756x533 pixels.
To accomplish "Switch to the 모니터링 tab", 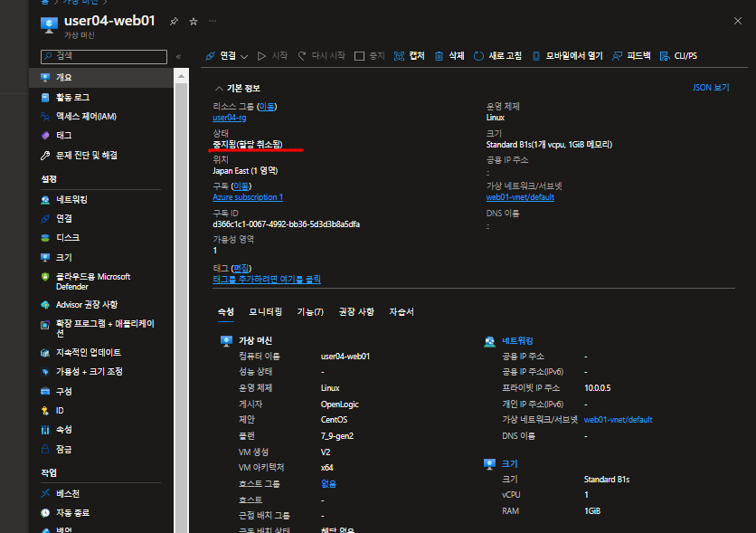I will coord(266,312).
